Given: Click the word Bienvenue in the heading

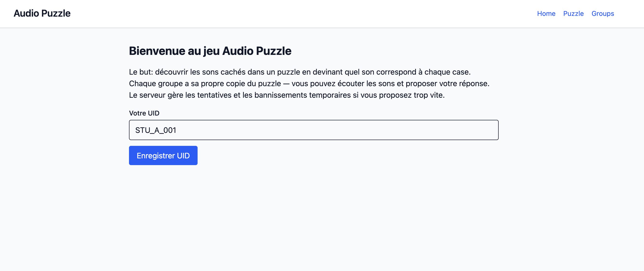Looking at the screenshot, I should point(157,51).
